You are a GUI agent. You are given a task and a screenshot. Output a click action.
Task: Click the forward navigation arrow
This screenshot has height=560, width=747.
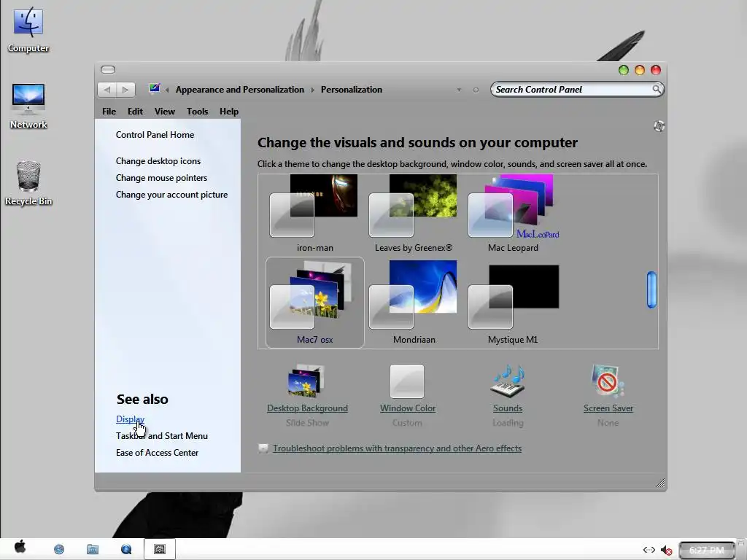coord(125,90)
